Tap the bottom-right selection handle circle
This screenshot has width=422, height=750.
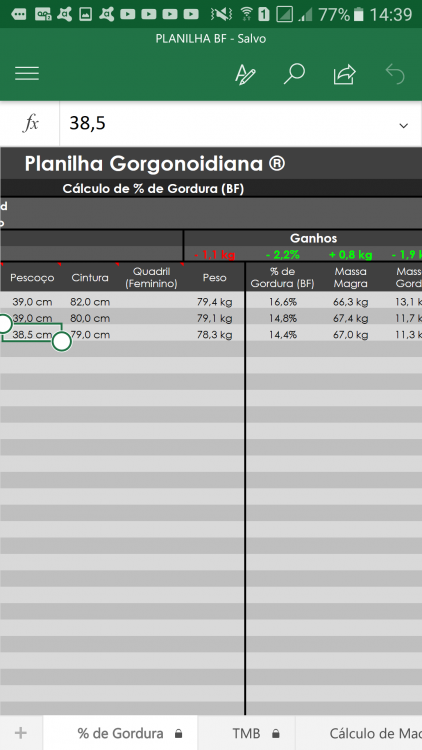(x=62, y=342)
